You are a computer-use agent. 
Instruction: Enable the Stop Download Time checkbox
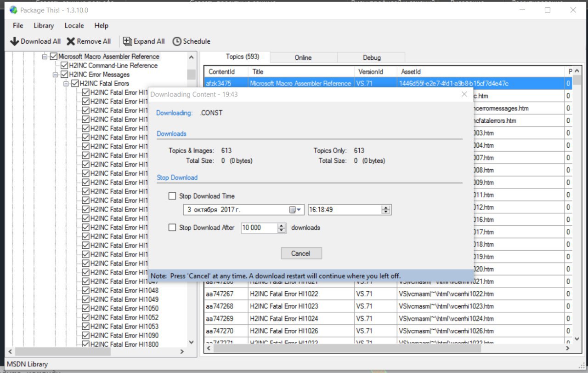point(172,196)
